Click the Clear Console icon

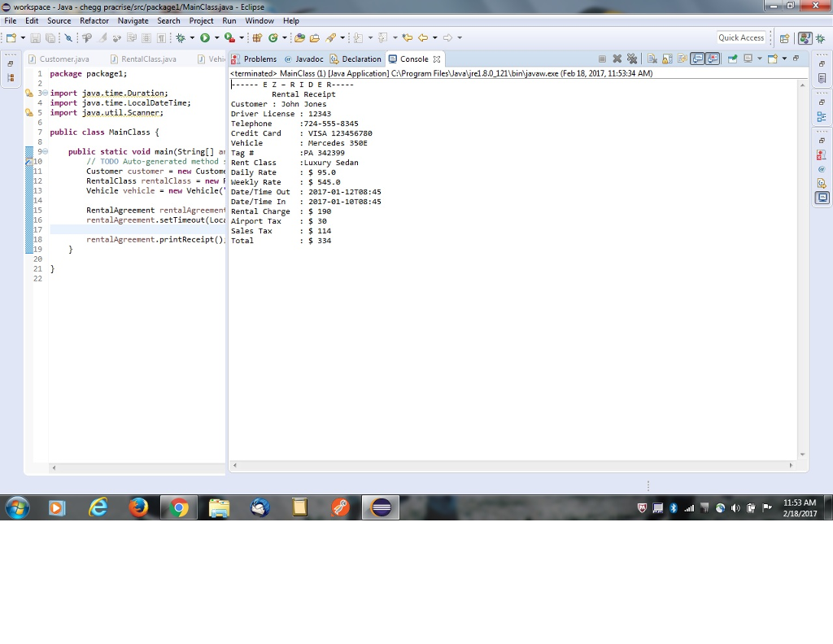[x=653, y=59]
